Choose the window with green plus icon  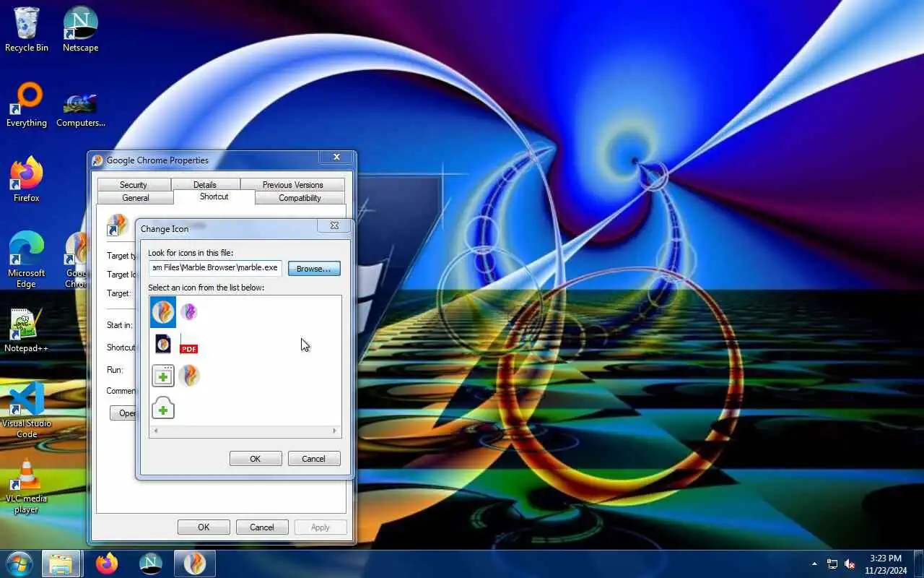pos(163,376)
